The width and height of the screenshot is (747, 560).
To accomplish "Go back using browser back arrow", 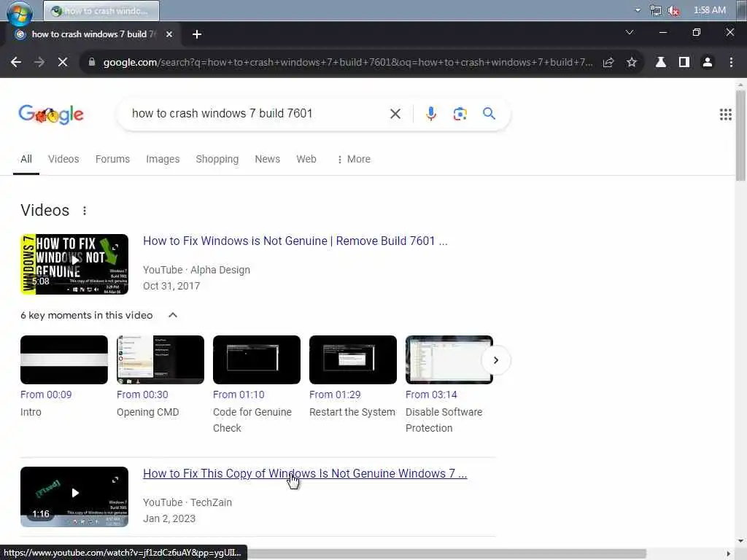I will [16, 63].
